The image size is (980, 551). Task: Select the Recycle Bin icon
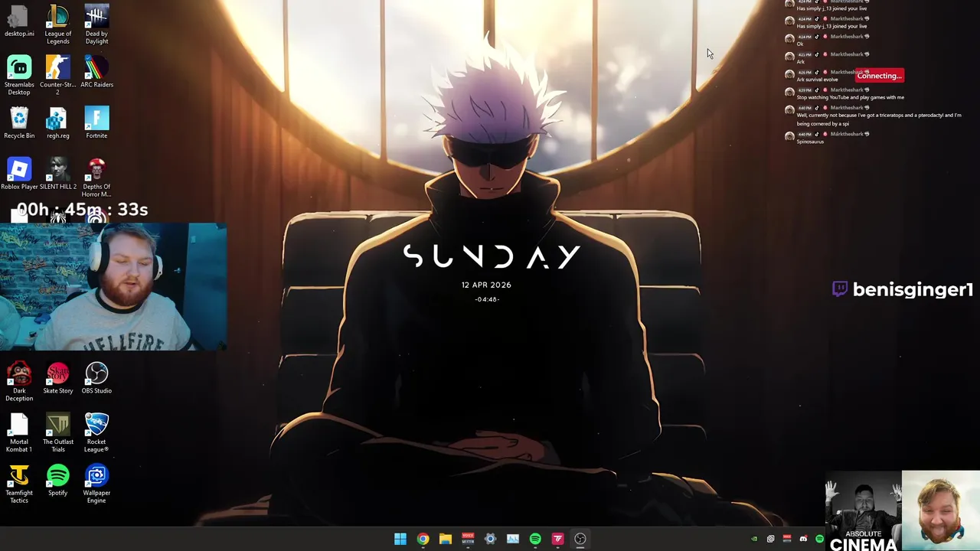click(x=19, y=122)
